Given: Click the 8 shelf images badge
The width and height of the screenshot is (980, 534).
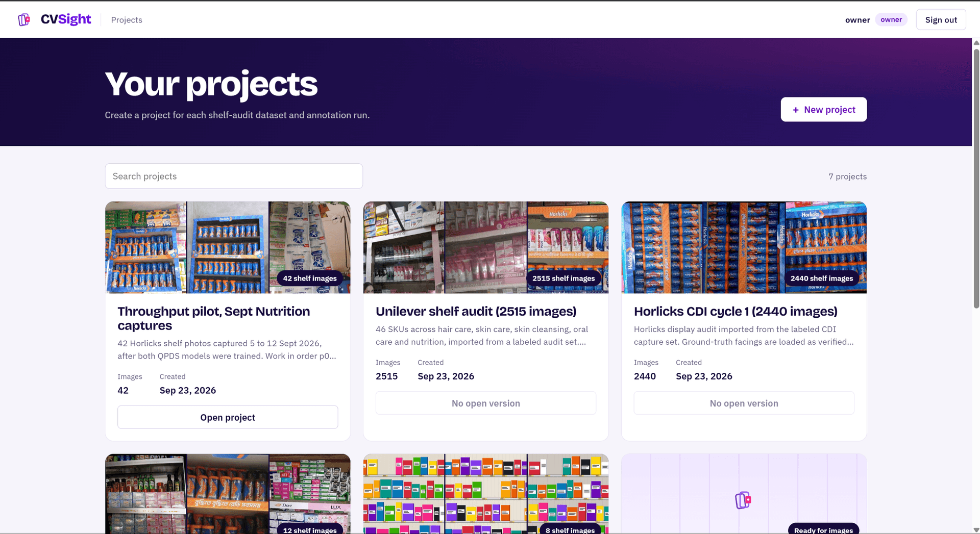Looking at the screenshot, I should tap(570, 529).
